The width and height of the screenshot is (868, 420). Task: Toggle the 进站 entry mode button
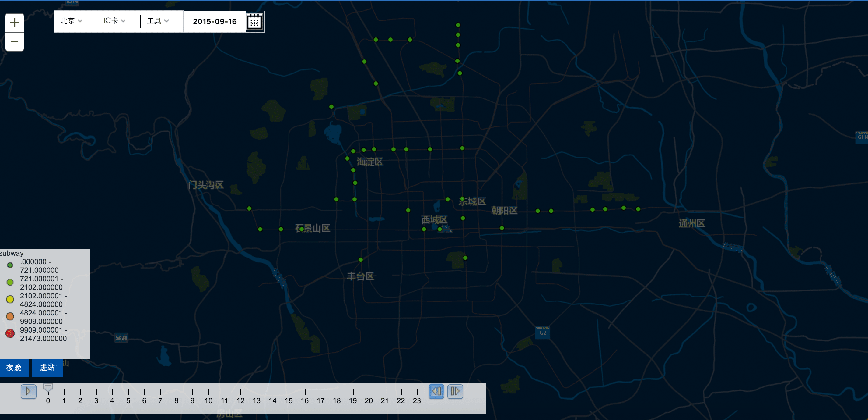(x=47, y=368)
